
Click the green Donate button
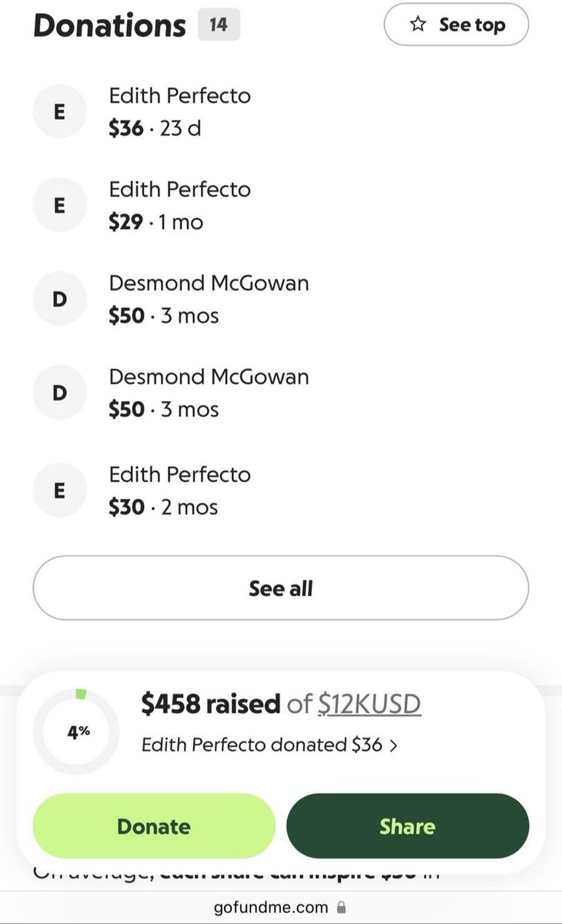pyautogui.click(x=153, y=826)
